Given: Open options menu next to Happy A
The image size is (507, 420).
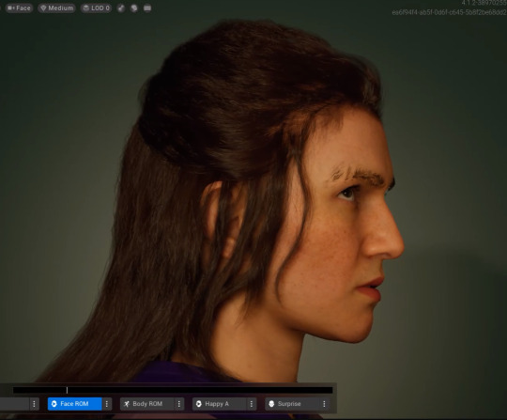Looking at the screenshot, I should pos(252,404).
